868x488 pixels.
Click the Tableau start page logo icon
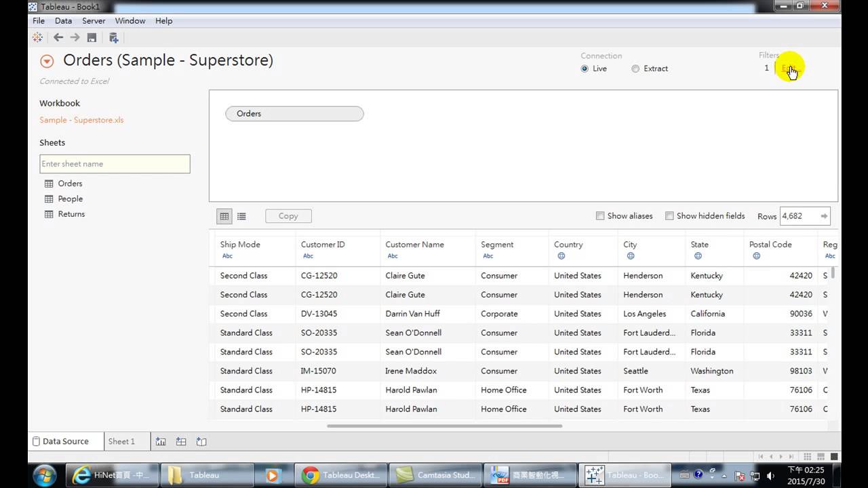(x=37, y=38)
